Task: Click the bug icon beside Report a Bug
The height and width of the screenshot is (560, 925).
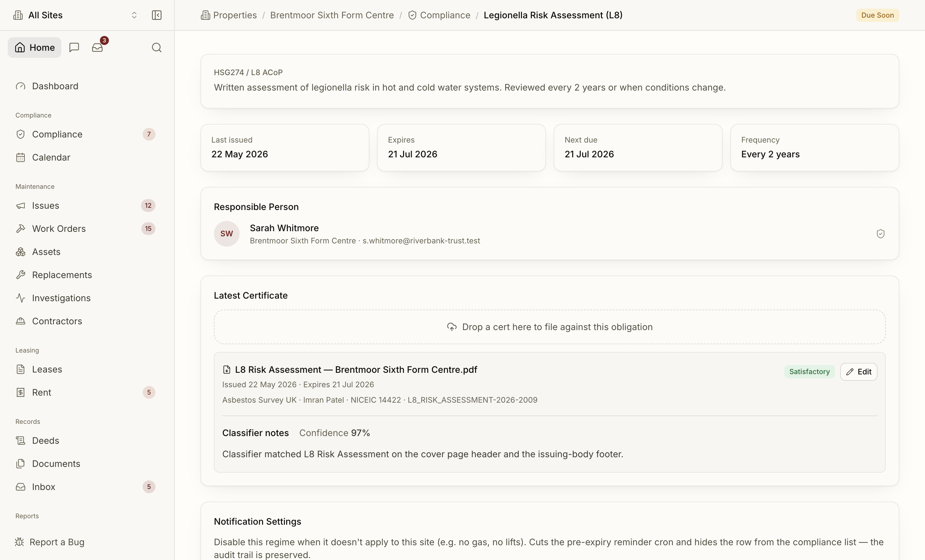Action: (20, 542)
